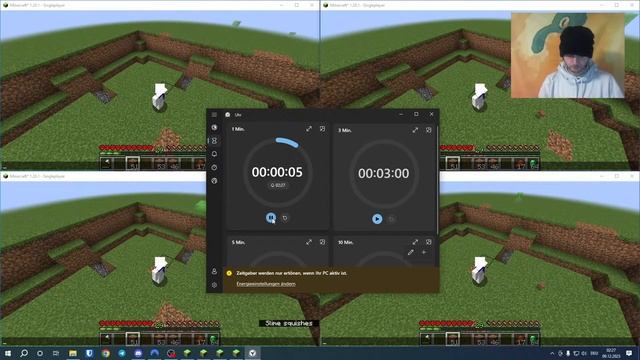Select the Timer sidebar tab
Screen dimensions: 640x360
214,141
